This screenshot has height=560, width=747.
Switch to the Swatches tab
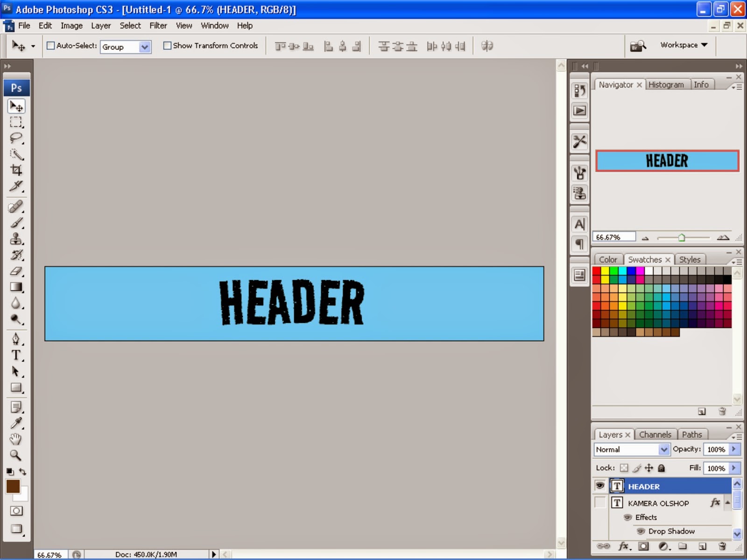pyautogui.click(x=646, y=259)
